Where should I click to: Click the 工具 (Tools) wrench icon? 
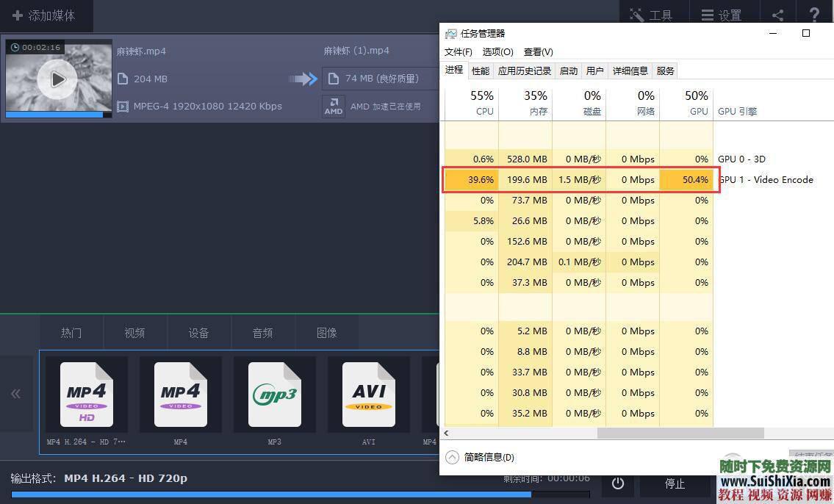[636, 14]
